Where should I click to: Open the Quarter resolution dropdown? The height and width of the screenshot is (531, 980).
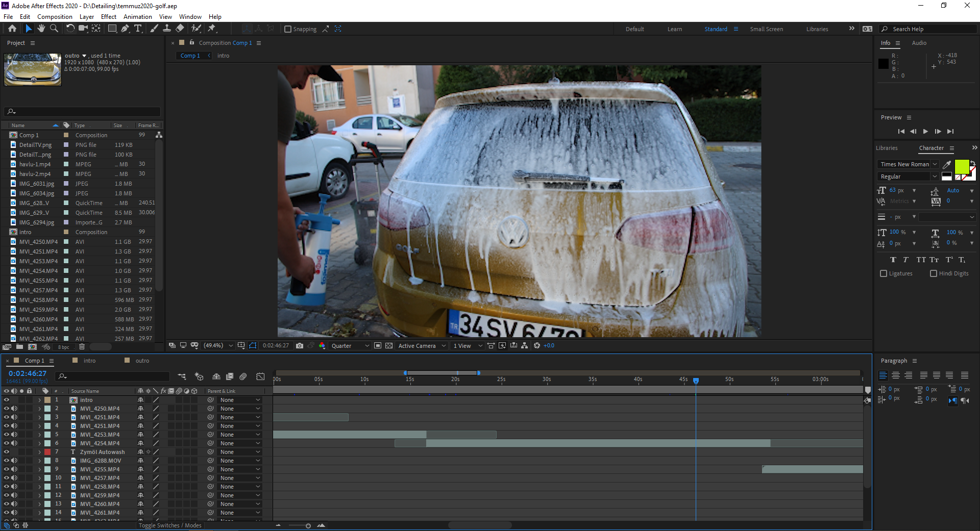(x=350, y=345)
